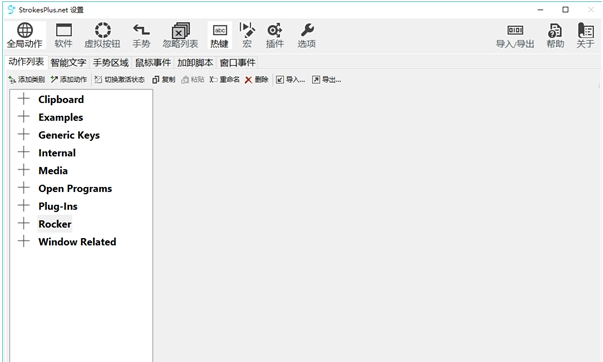The height and width of the screenshot is (362, 603).
Task: Expand the Internal category
Action: pos(23,152)
